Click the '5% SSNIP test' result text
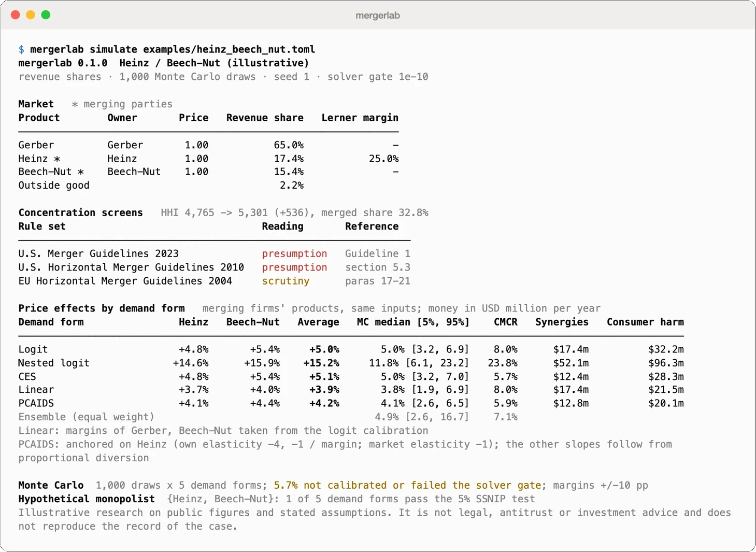 click(x=496, y=499)
